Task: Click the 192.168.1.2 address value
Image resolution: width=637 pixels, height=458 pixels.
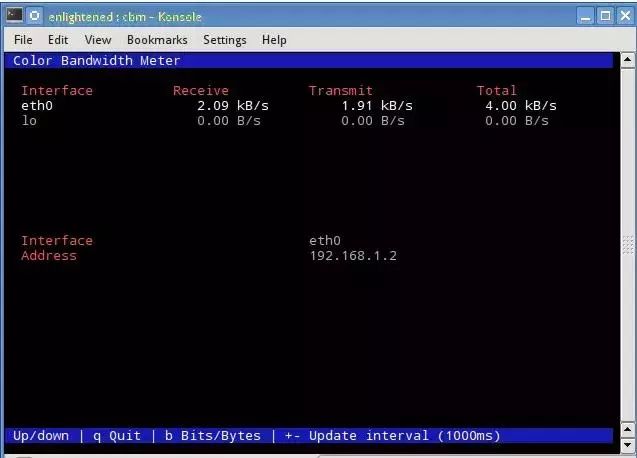Action: click(x=353, y=256)
